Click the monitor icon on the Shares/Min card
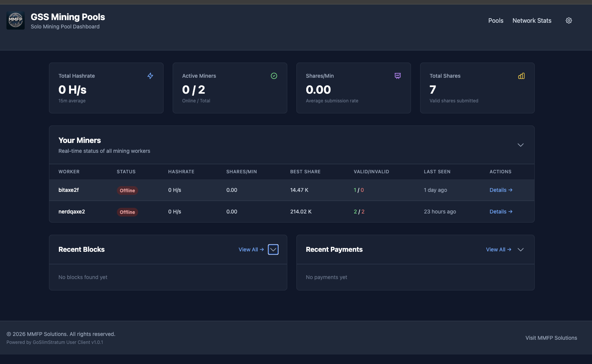592x364 pixels. (x=398, y=76)
